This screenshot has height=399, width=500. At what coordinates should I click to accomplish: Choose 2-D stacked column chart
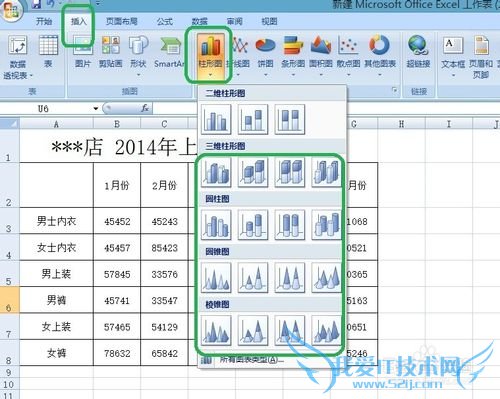pos(253,119)
